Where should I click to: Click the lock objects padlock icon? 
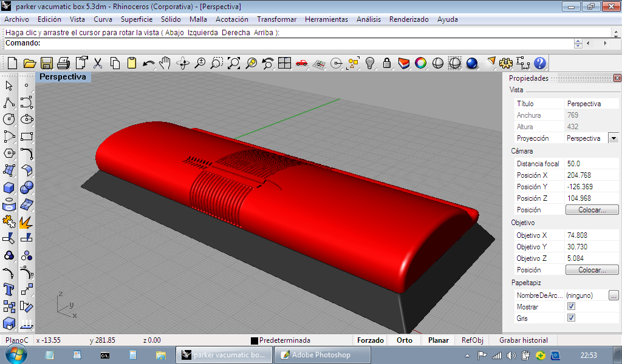[x=386, y=63]
